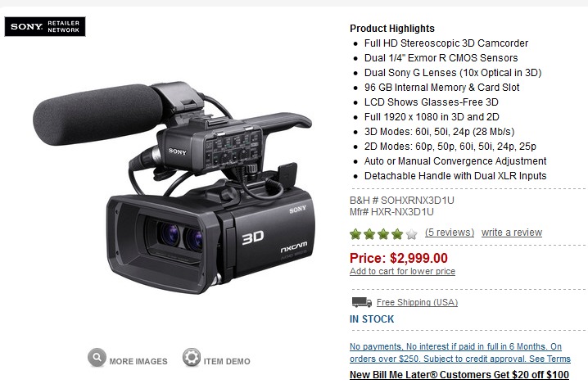Click the fourth green rating star
588x384 pixels.
pos(397,234)
